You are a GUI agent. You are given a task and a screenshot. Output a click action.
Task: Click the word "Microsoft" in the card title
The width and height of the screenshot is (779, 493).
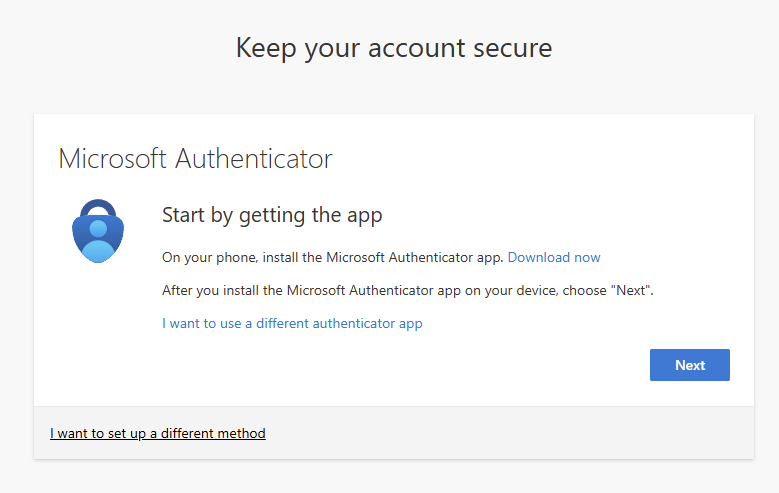point(113,158)
